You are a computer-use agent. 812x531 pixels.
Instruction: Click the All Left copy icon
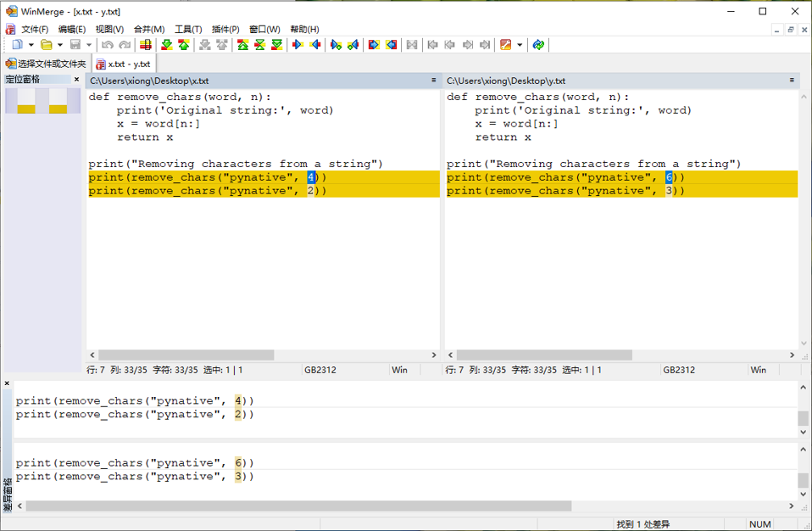(392, 45)
